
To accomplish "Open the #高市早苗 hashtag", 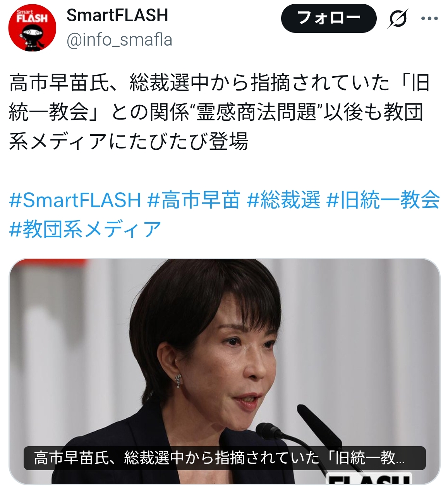I will pyautogui.click(x=194, y=200).
